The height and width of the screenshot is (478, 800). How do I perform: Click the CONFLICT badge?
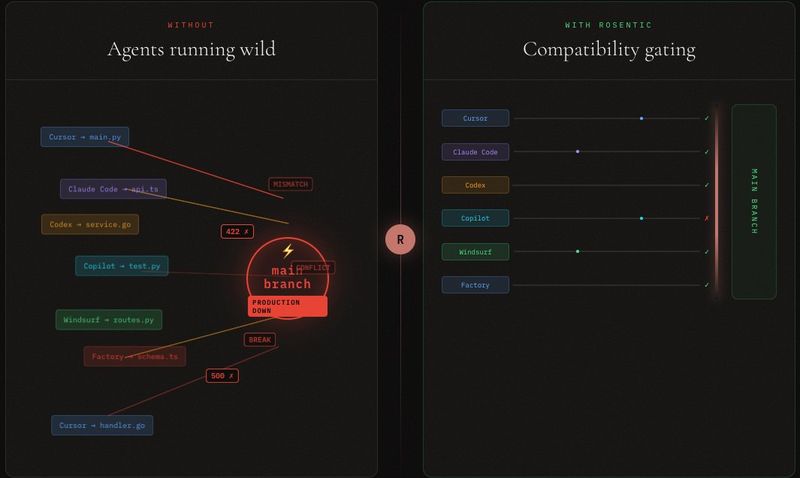tap(313, 267)
